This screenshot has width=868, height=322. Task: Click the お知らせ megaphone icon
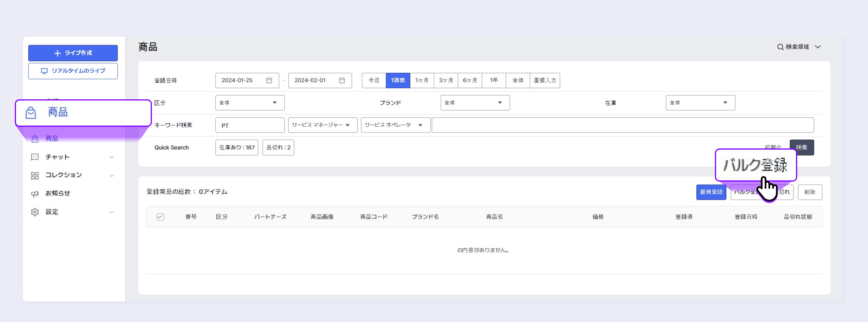tap(35, 194)
